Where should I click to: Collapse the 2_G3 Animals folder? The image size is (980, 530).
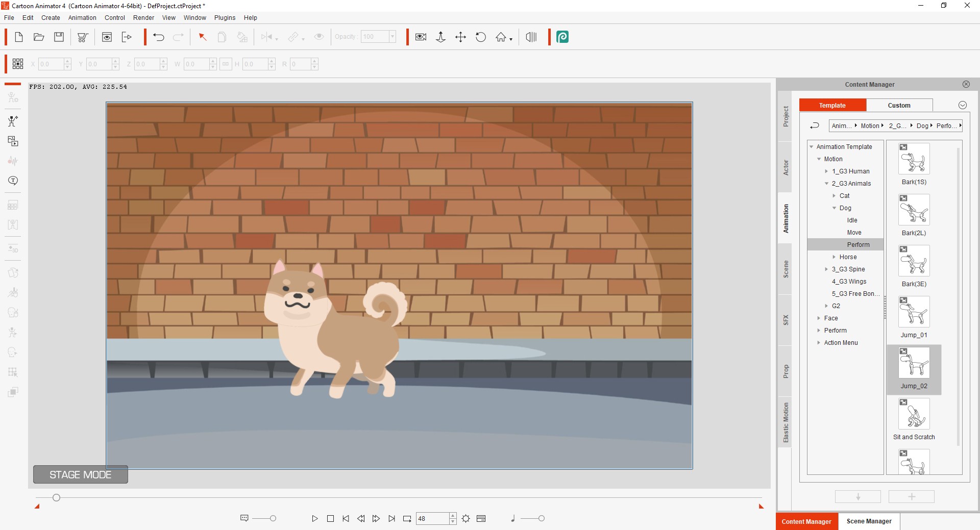[826, 184]
